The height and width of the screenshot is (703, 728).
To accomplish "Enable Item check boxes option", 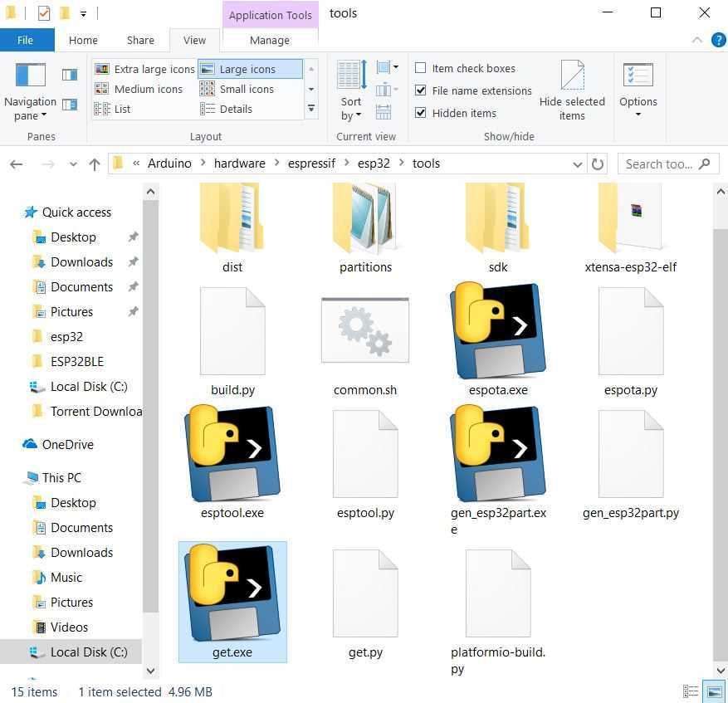I will (421, 68).
